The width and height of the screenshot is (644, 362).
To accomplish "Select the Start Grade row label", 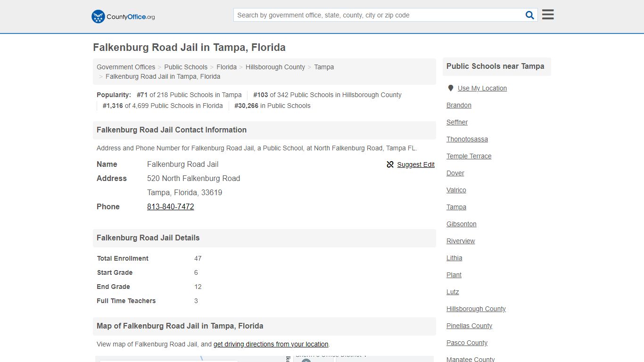I will [115, 272].
